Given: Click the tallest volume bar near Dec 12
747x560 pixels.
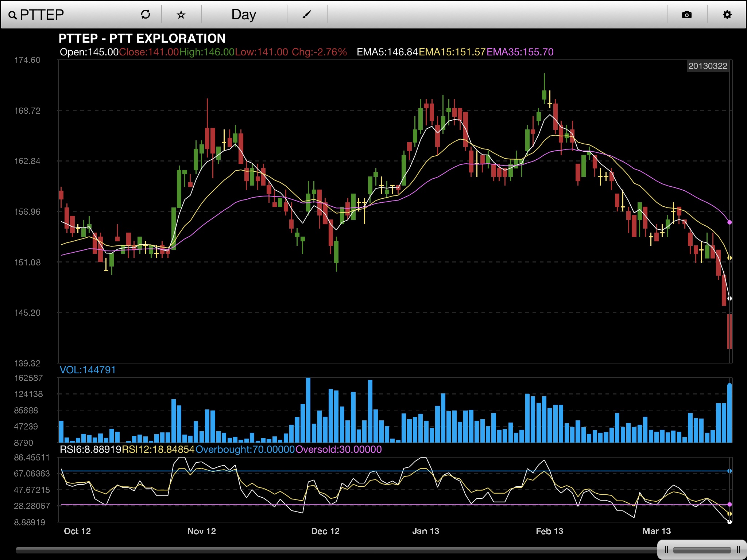Looking at the screenshot, I should tap(308, 410).
